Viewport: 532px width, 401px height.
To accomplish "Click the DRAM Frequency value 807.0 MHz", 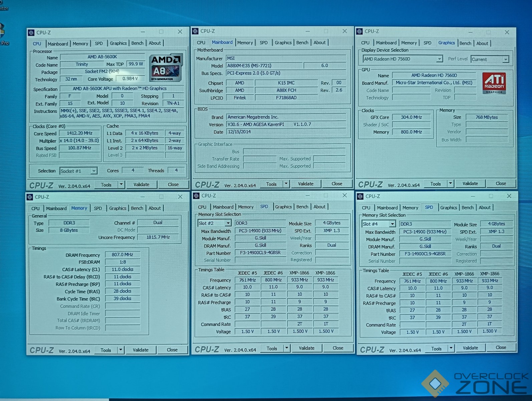I will (122, 255).
